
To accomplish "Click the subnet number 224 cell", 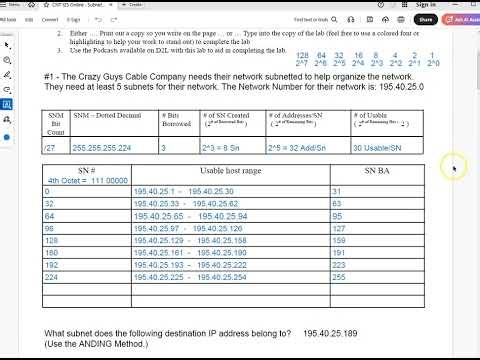I will click(x=87, y=277).
